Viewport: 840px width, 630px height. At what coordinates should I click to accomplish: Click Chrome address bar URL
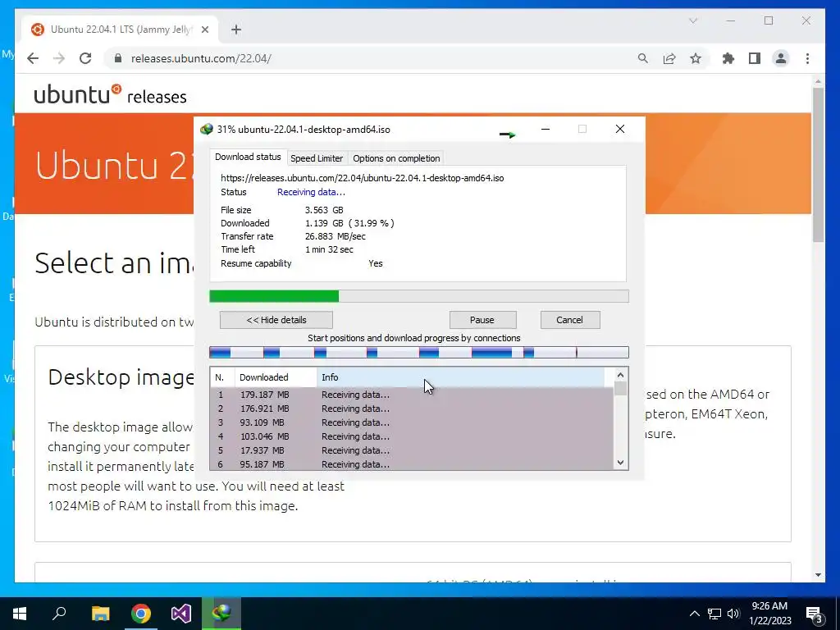pyautogui.click(x=201, y=58)
